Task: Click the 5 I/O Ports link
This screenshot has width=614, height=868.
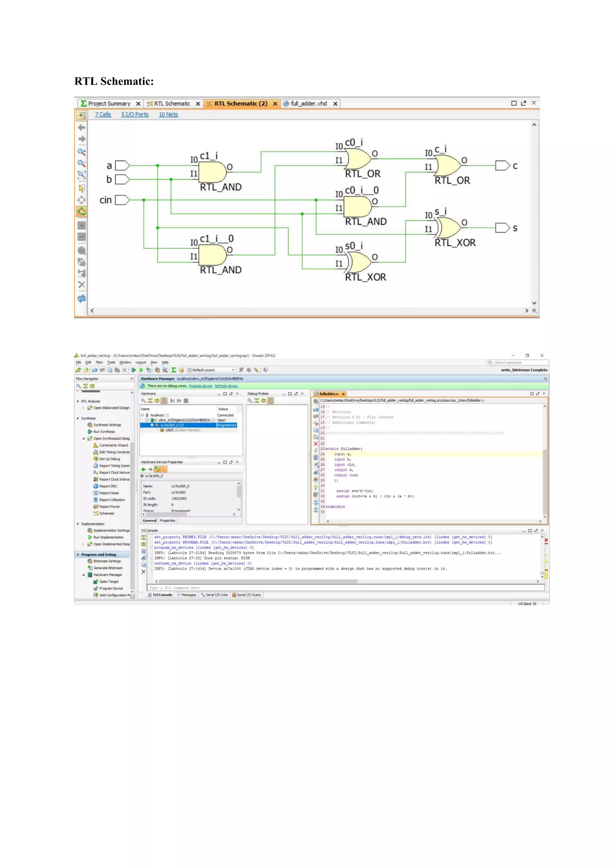Action: [x=135, y=114]
